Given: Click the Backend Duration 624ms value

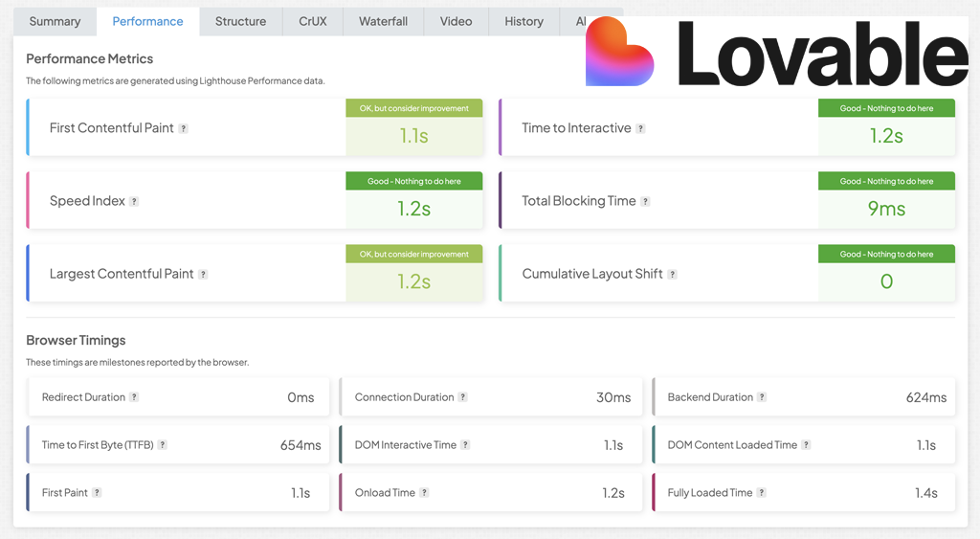Looking at the screenshot, I should point(926,397).
